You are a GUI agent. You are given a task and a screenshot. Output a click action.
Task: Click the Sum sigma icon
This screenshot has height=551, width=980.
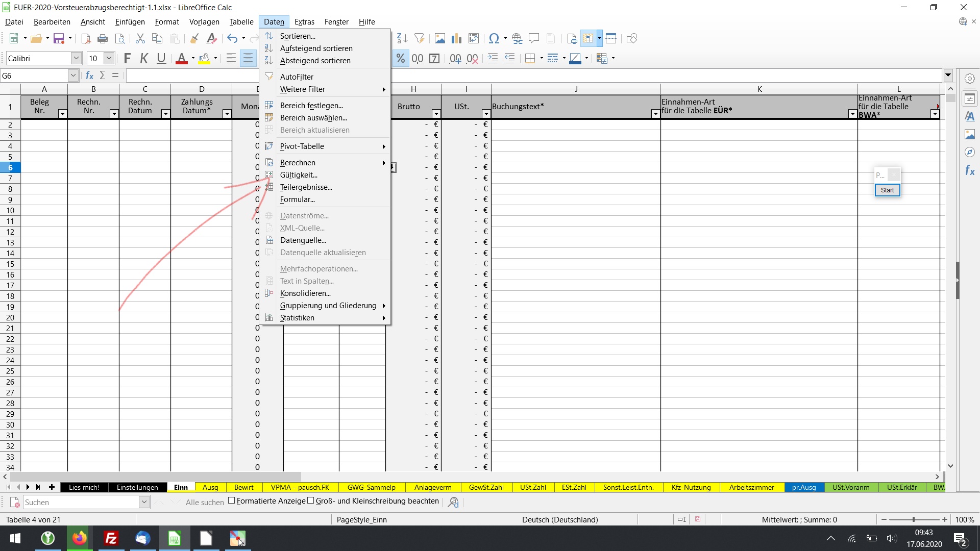(x=103, y=76)
